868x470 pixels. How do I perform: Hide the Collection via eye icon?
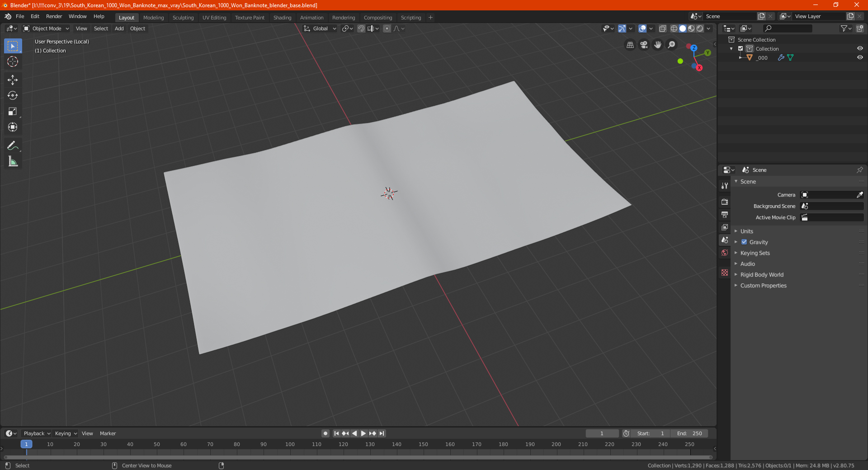860,48
